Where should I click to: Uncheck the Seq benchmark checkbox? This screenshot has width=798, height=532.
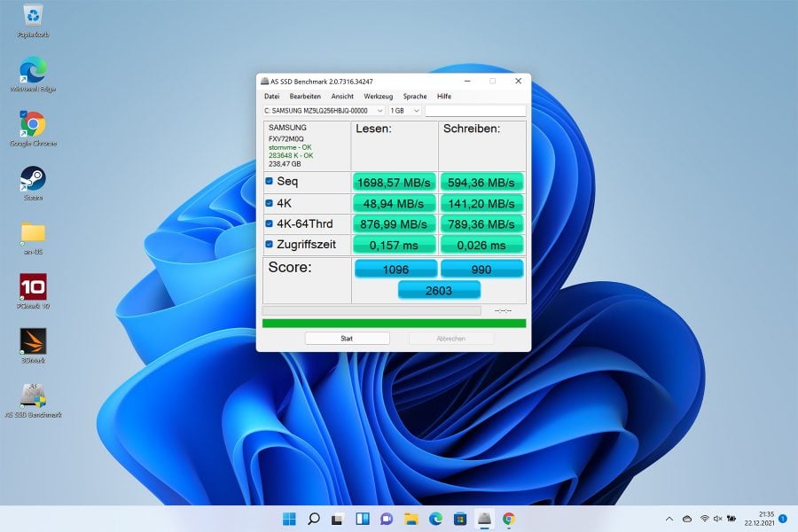tap(270, 181)
